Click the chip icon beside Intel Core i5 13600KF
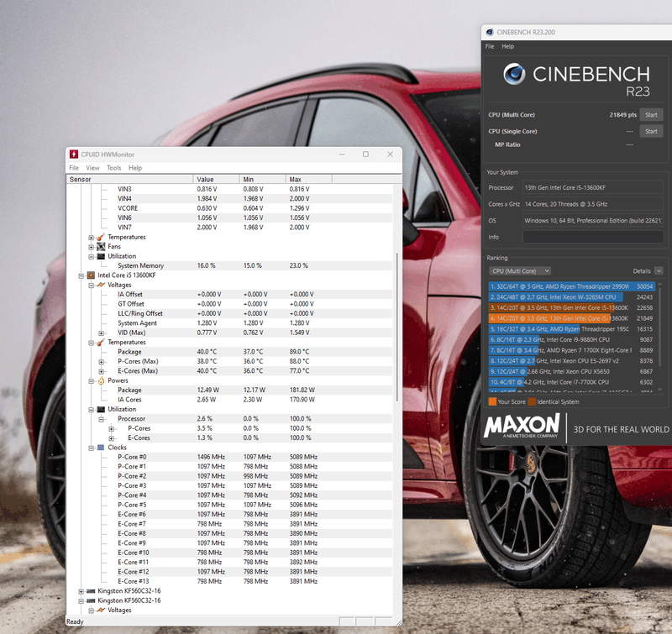Image resolution: width=672 pixels, height=634 pixels. point(91,275)
